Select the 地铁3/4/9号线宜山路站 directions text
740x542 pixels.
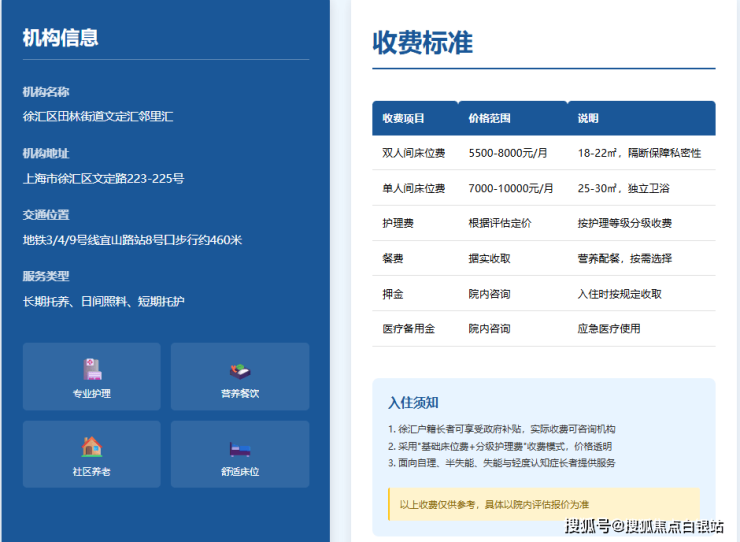tap(132, 240)
